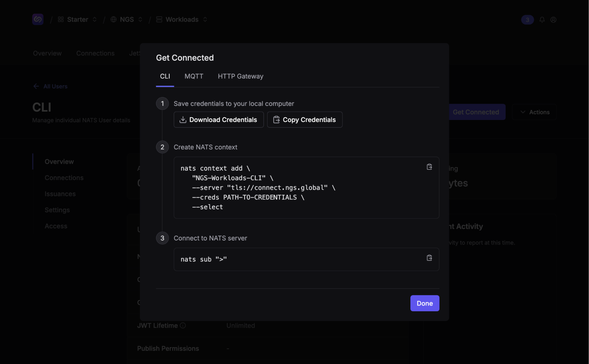Image resolution: width=589 pixels, height=364 pixels.
Task: Click the JWT Lifetime info icon
Action: tap(183, 325)
